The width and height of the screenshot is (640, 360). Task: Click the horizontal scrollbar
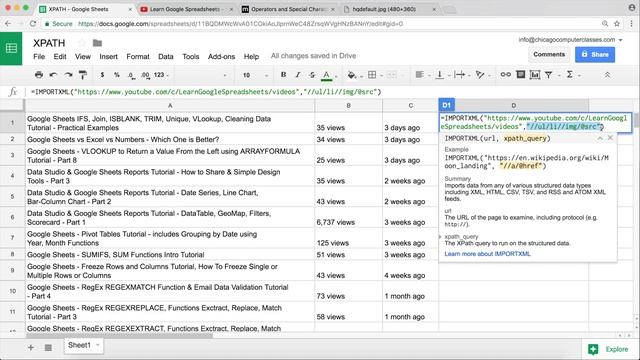[x=119, y=336]
